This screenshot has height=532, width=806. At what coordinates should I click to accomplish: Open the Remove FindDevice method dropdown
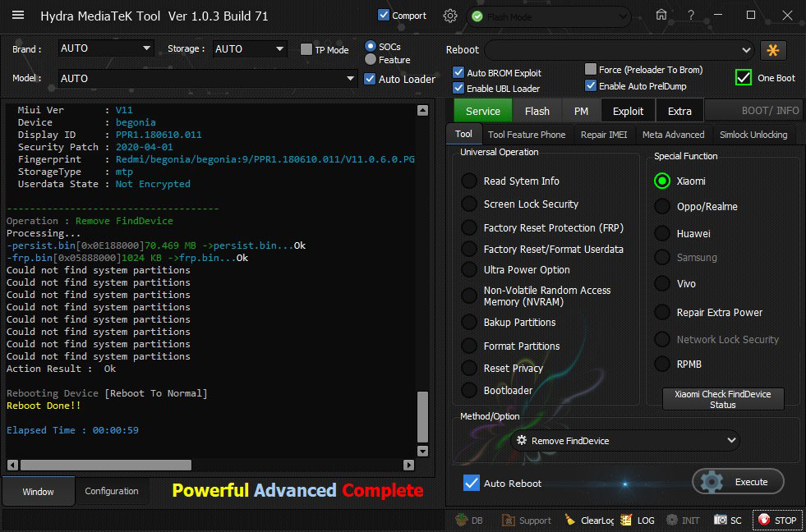625,441
